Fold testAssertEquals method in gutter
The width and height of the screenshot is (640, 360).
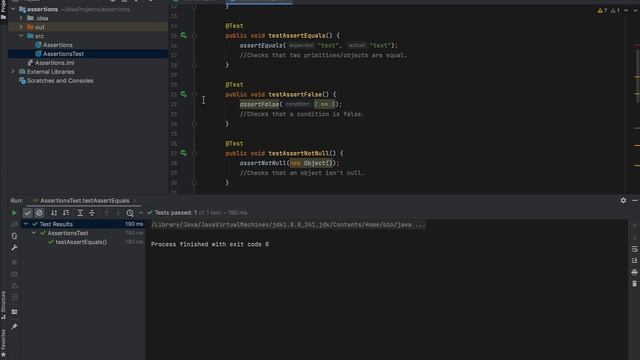point(194,36)
